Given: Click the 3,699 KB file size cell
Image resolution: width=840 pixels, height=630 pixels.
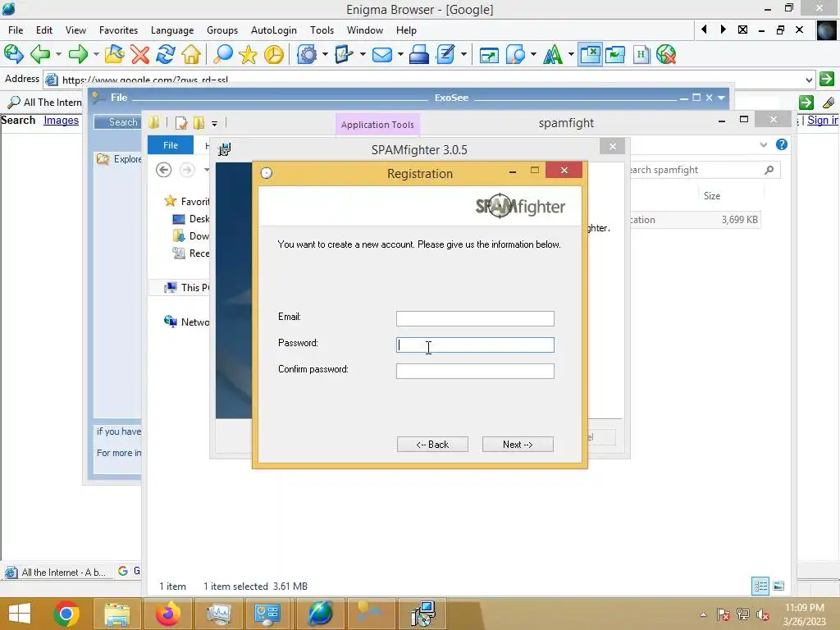Looking at the screenshot, I should tap(739, 220).
